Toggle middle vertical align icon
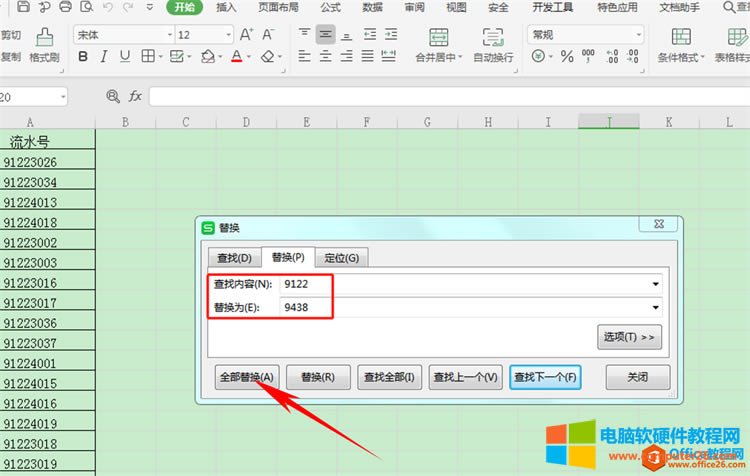This screenshot has width=750, height=476. point(325,34)
